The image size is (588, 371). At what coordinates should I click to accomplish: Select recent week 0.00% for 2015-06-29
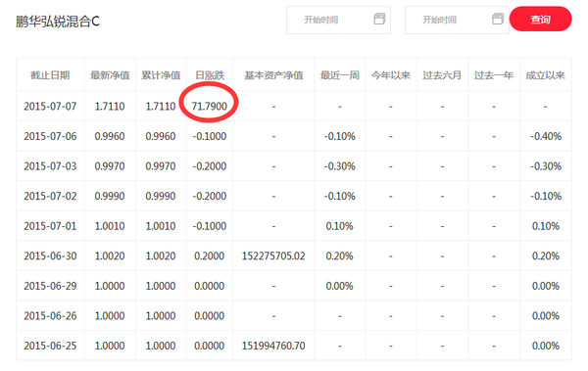coord(340,286)
